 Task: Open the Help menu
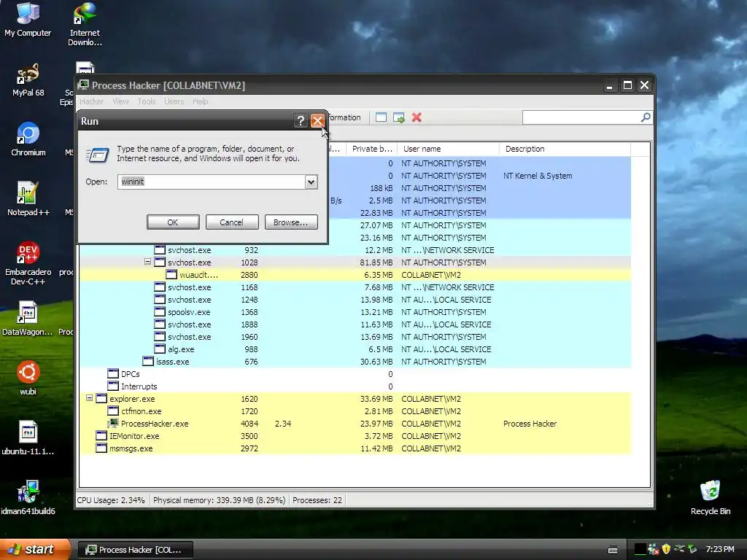click(x=200, y=101)
